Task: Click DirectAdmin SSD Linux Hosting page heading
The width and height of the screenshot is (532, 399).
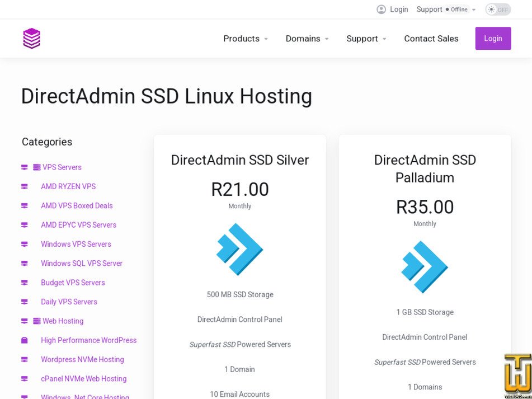Action: tap(167, 96)
